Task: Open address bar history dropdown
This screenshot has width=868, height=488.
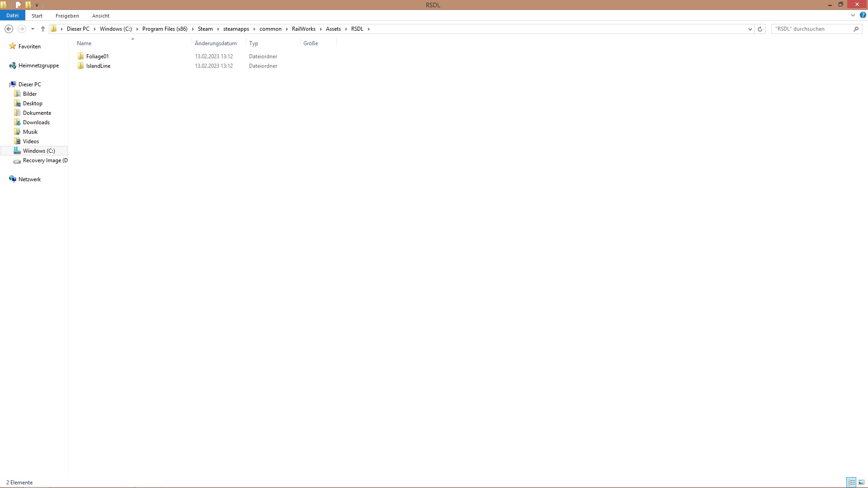Action: (x=750, y=29)
